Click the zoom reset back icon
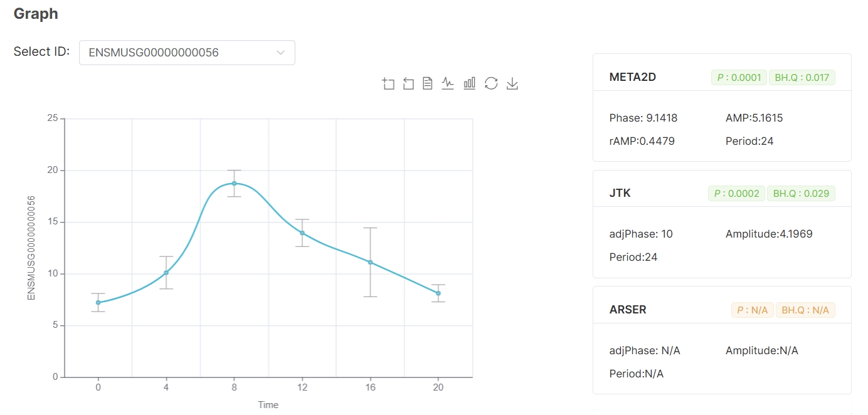Viewport: 868px width, 415px height. (x=408, y=83)
